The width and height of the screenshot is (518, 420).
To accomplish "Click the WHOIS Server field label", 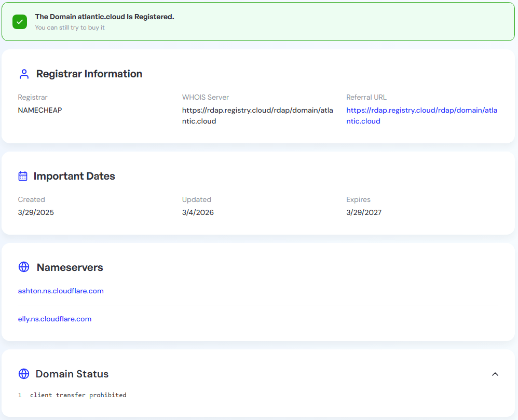I will pos(206,97).
